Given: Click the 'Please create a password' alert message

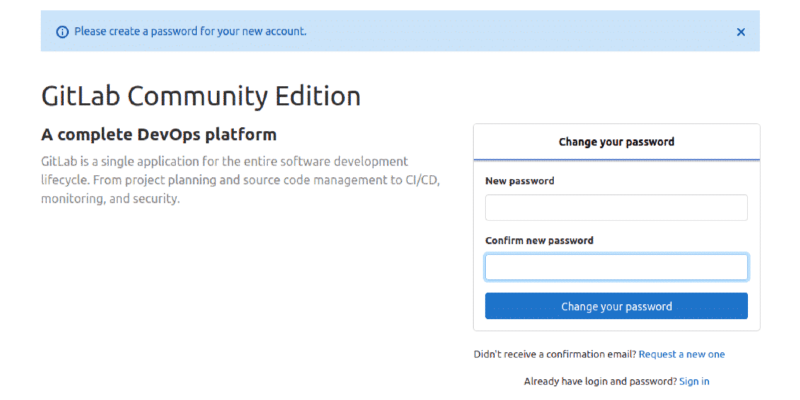Looking at the screenshot, I should tap(190, 32).
